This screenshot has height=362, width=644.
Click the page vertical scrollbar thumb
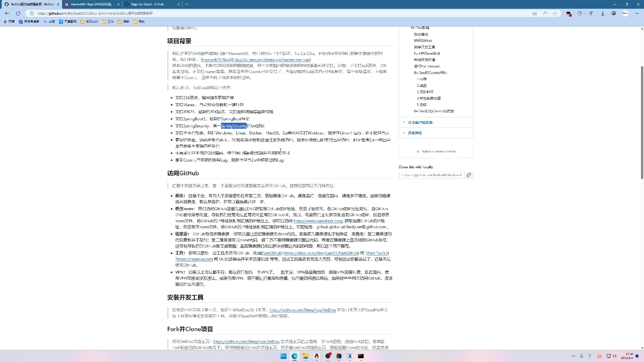click(642, 122)
